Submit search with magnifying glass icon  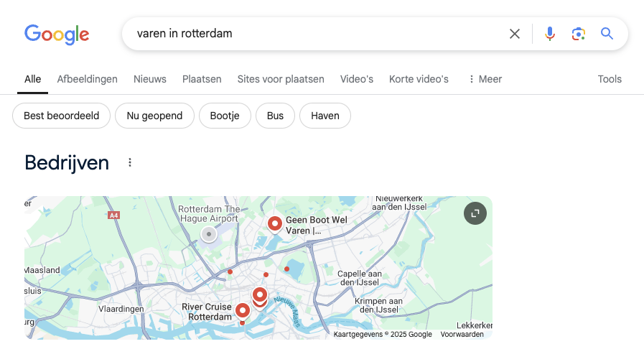tap(607, 34)
